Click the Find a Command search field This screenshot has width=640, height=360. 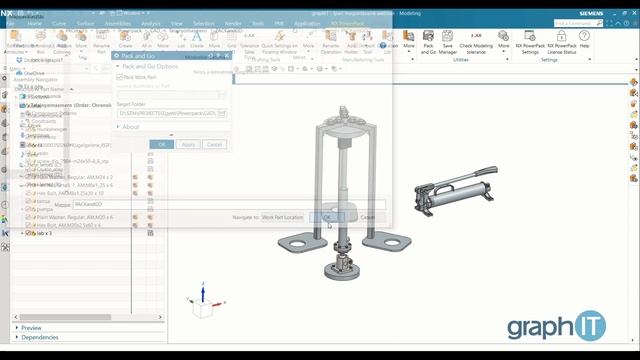575,23
